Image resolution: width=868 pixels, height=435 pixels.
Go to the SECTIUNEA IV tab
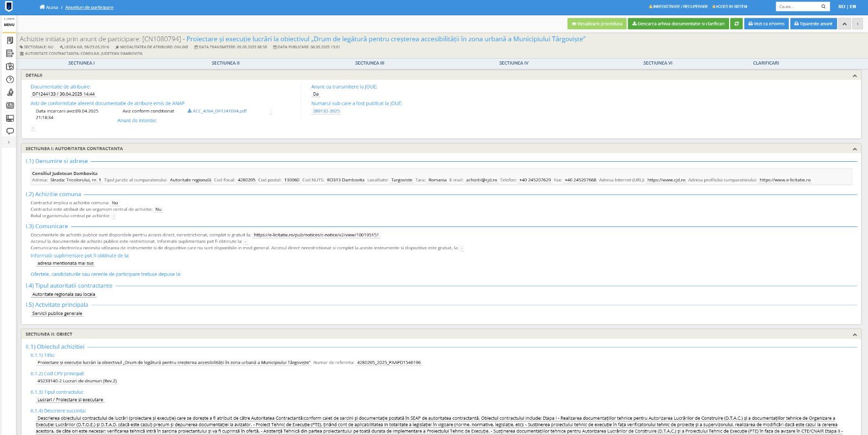click(513, 63)
